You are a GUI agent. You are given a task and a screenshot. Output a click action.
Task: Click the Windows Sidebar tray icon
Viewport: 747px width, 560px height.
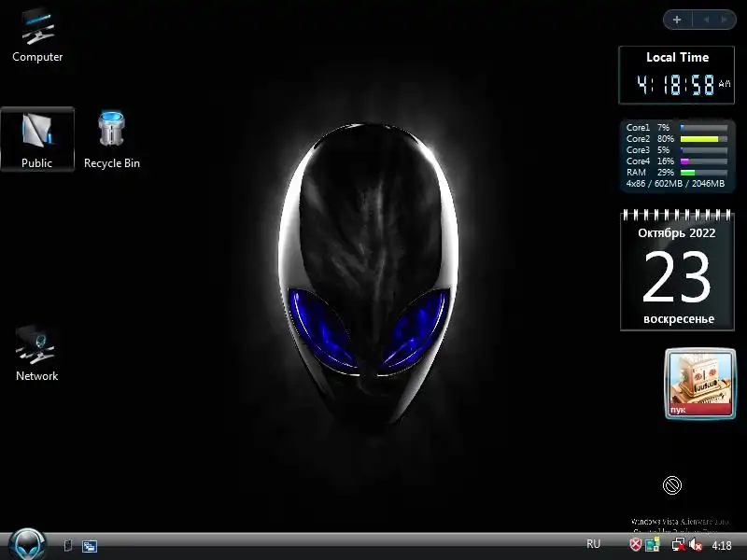click(652, 544)
